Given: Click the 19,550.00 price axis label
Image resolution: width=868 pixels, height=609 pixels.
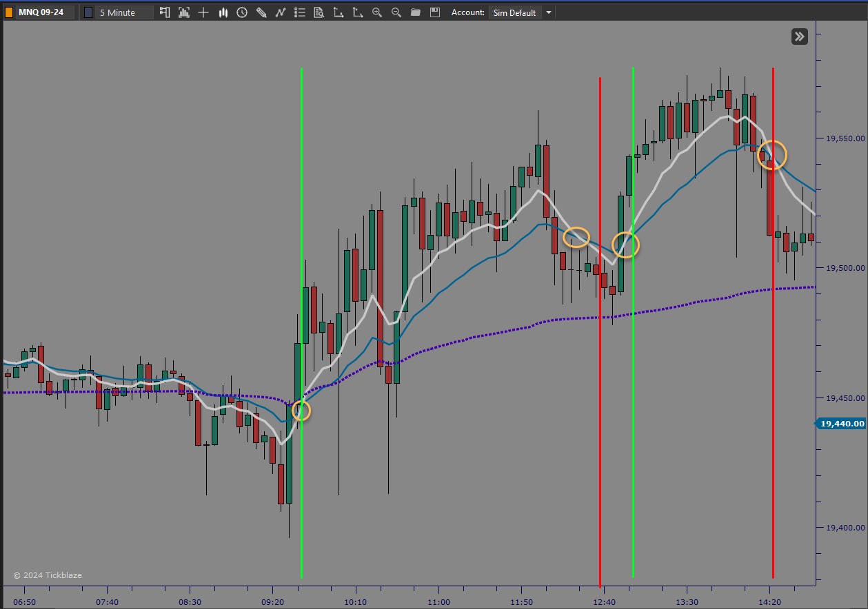Looking at the screenshot, I should (x=845, y=138).
